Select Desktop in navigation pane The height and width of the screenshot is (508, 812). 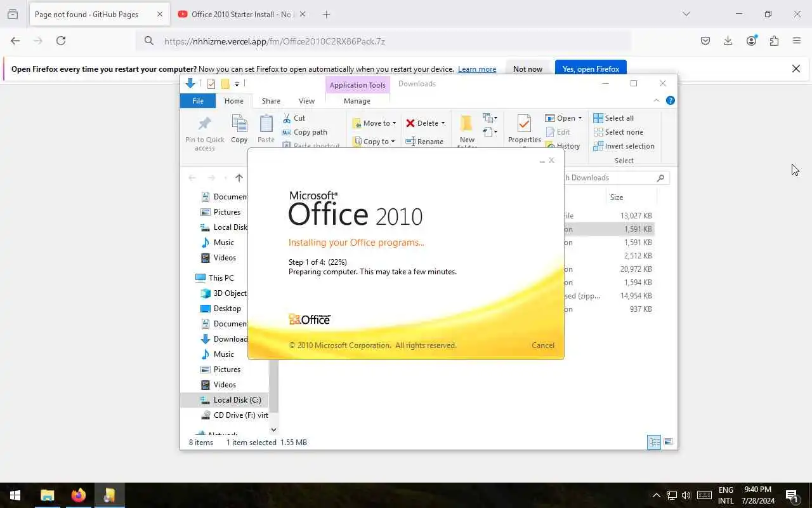click(x=221, y=309)
